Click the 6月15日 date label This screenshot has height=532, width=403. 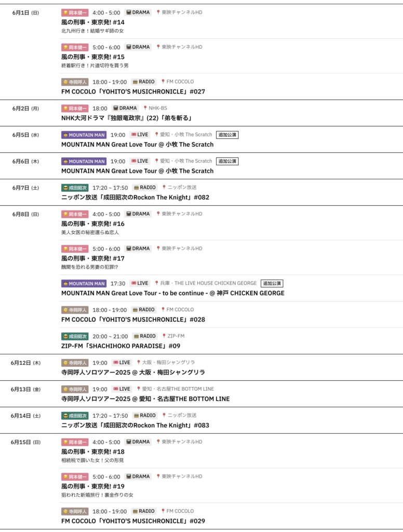(25, 442)
